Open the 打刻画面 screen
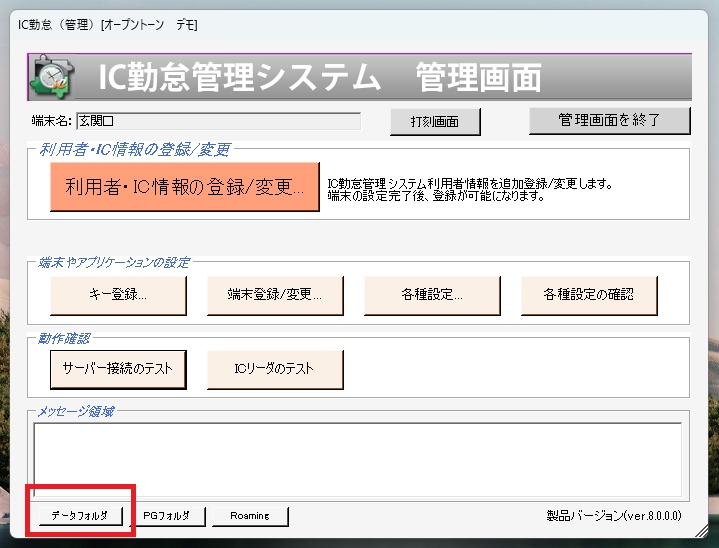This screenshot has height=548, width=719. [x=435, y=122]
